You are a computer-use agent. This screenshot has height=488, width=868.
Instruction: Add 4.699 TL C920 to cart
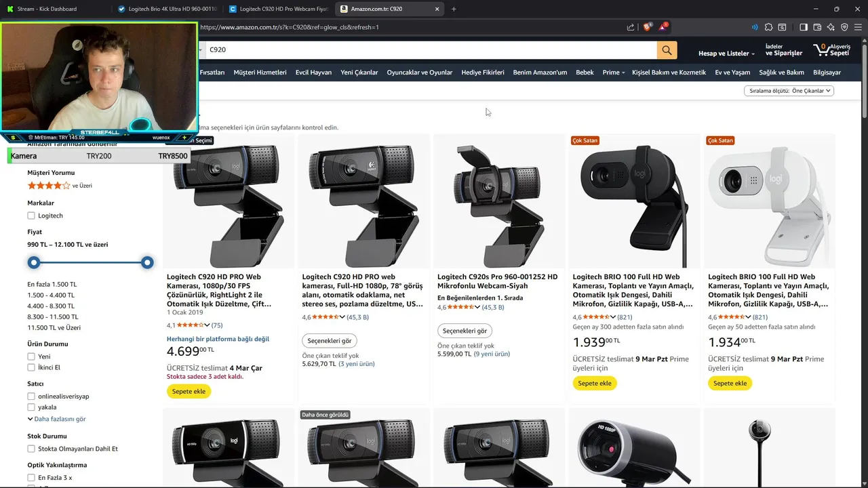pos(189,391)
